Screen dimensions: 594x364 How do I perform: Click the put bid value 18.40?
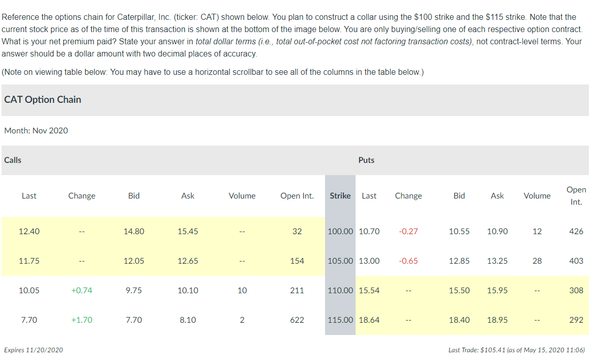click(459, 320)
